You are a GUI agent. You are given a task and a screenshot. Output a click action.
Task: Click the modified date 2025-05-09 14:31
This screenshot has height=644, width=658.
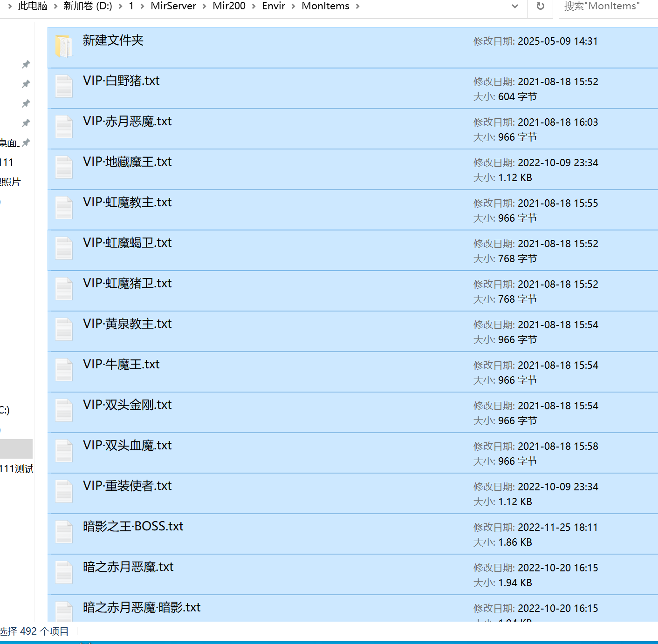[558, 41]
